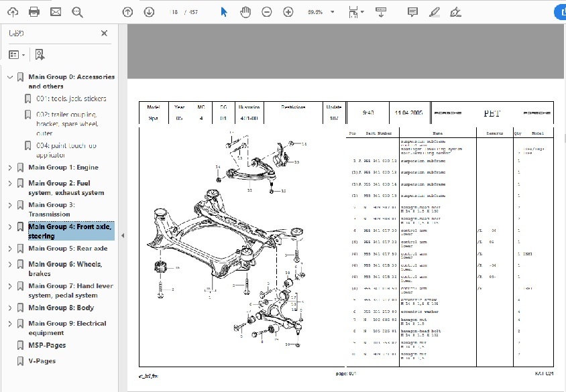Go to next page arrow
Image resolution: width=566 pixels, height=392 pixels.
click(149, 12)
